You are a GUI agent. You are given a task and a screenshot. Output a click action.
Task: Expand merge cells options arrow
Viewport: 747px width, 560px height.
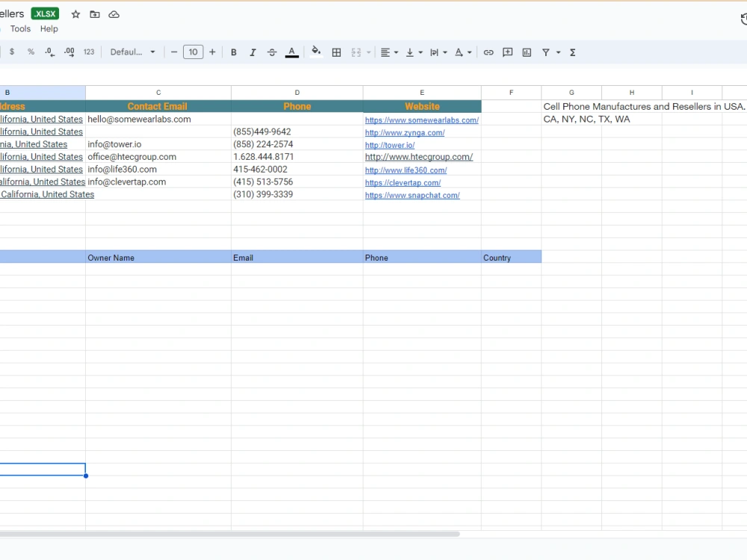click(x=368, y=52)
